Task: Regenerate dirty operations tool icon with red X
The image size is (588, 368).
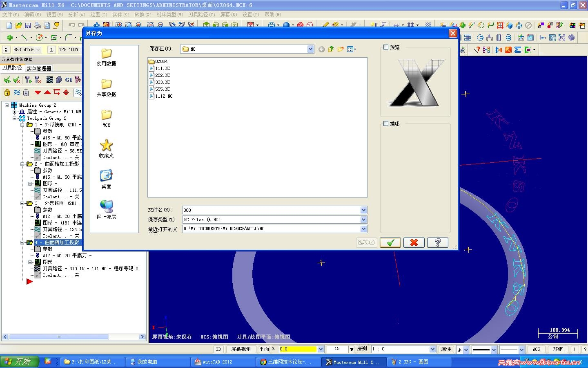Action: pyautogui.click(x=38, y=80)
